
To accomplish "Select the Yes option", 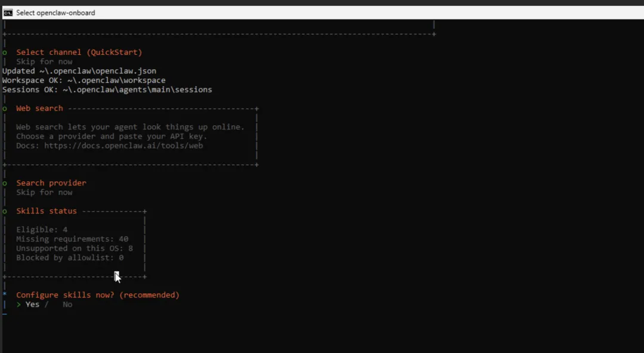I will (32, 305).
